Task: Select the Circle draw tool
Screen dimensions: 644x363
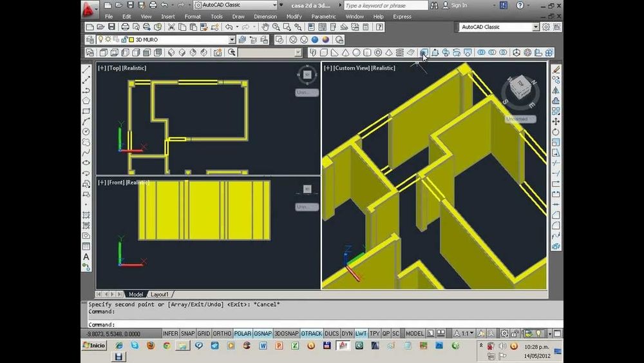Action: pyautogui.click(x=86, y=132)
